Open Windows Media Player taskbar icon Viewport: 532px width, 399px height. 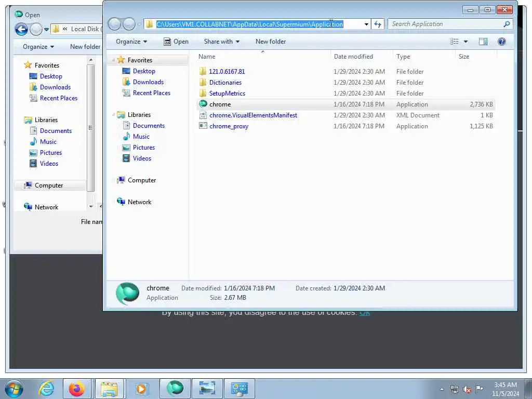(x=141, y=389)
